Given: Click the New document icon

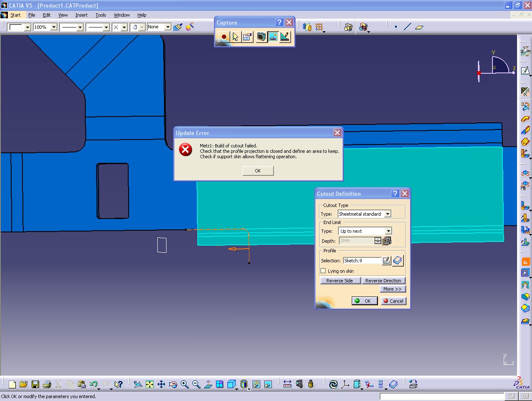Looking at the screenshot, I should [12, 384].
